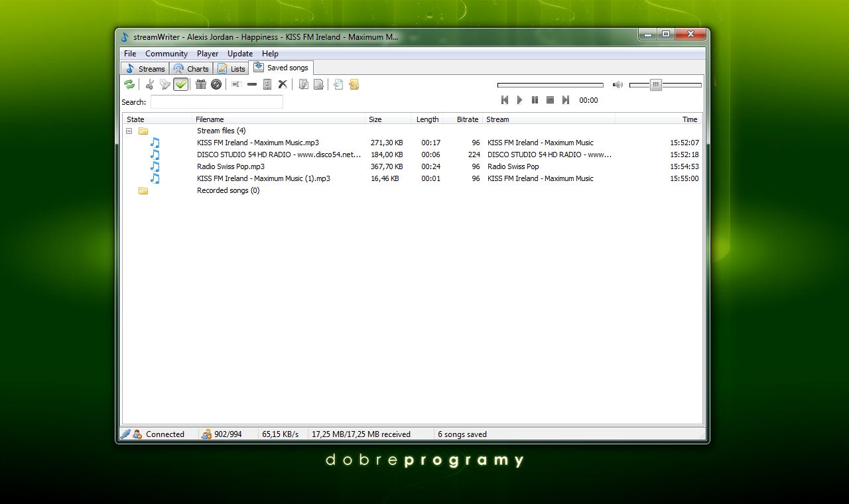Image resolution: width=849 pixels, height=504 pixels.
Task: Click the black X delete icon
Action: click(x=283, y=84)
